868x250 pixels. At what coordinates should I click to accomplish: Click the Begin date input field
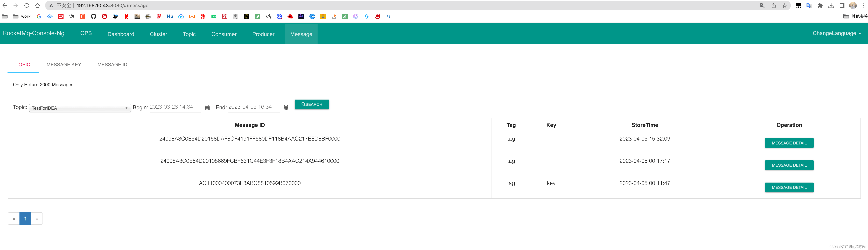pyautogui.click(x=175, y=107)
